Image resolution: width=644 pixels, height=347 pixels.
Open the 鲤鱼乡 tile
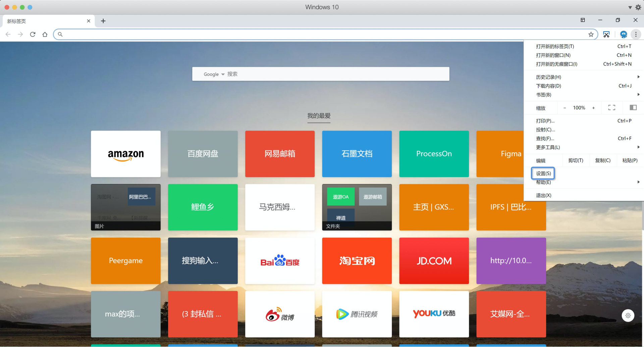coord(203,207)
